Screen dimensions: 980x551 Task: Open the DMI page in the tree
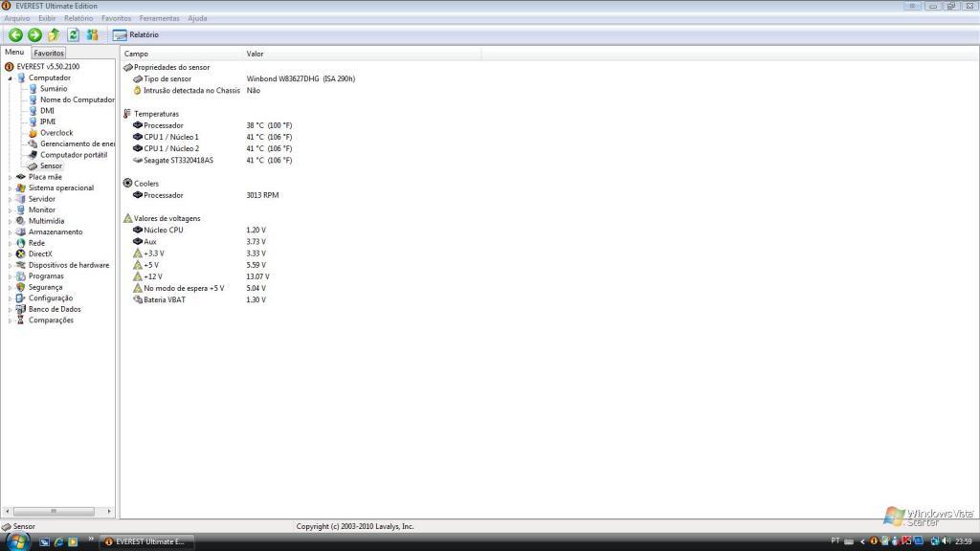[x=47, y=111]
